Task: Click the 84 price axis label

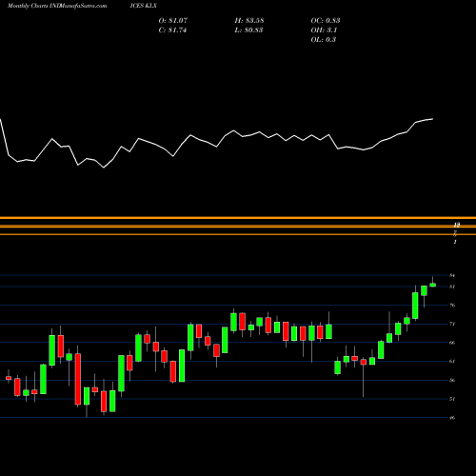Action: (x=452, y=275)
